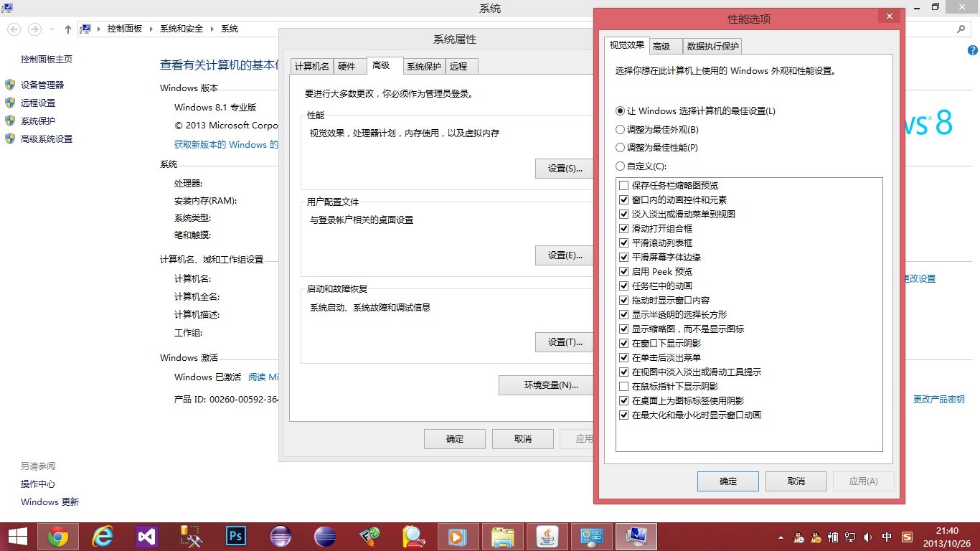
Task: Check 保存任务栏缩略图预览 checkbox
Action: (x=623, y=186)
